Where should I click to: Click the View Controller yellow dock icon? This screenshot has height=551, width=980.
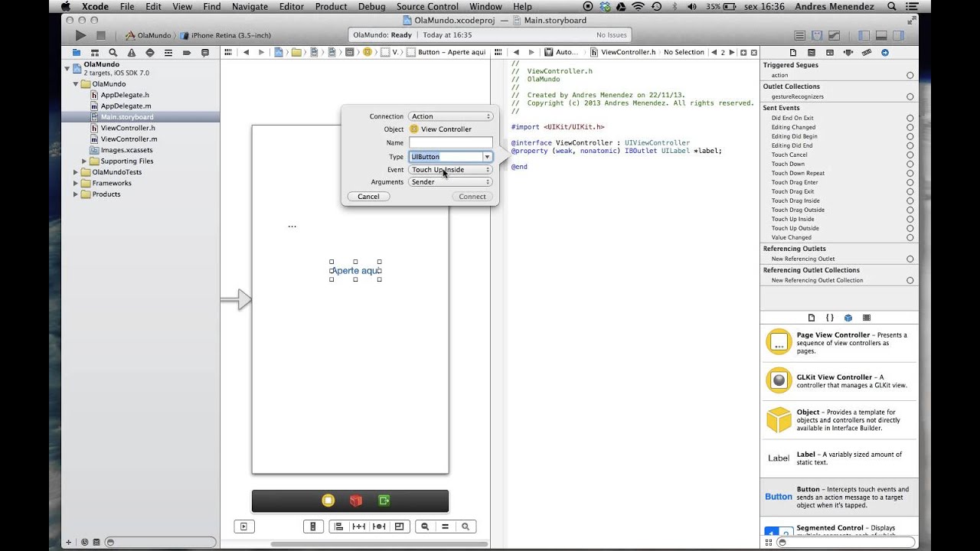click(328, 500)
